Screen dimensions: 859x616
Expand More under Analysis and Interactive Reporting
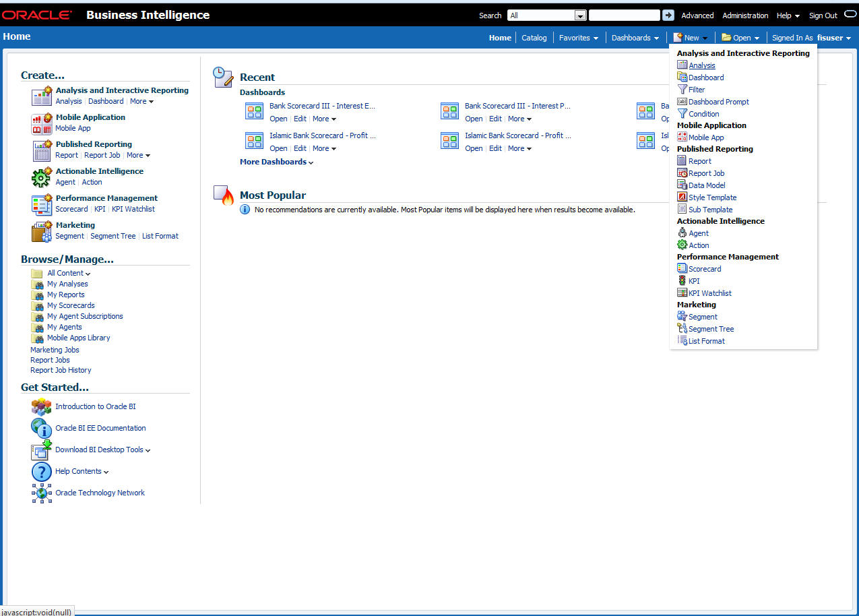click(141, 101)
